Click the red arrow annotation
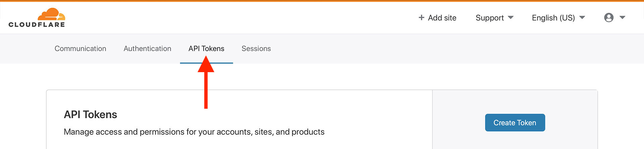644x149 pixels. pyautogui.click(x=206, y=83)
